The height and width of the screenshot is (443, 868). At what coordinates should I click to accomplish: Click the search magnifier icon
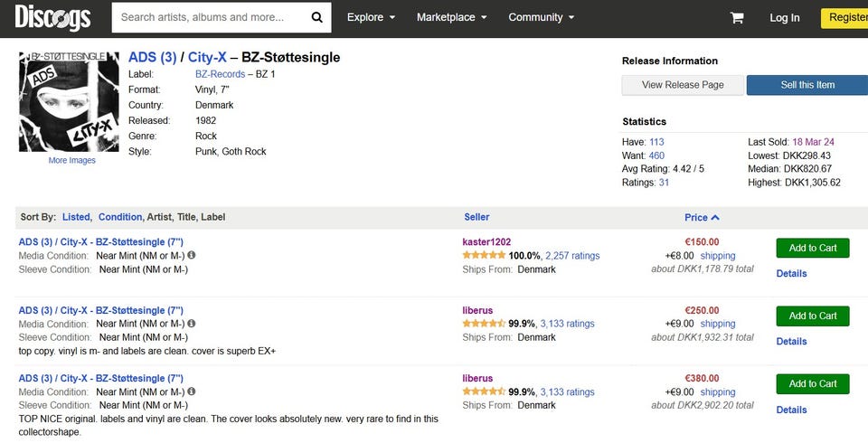[316, 17]
